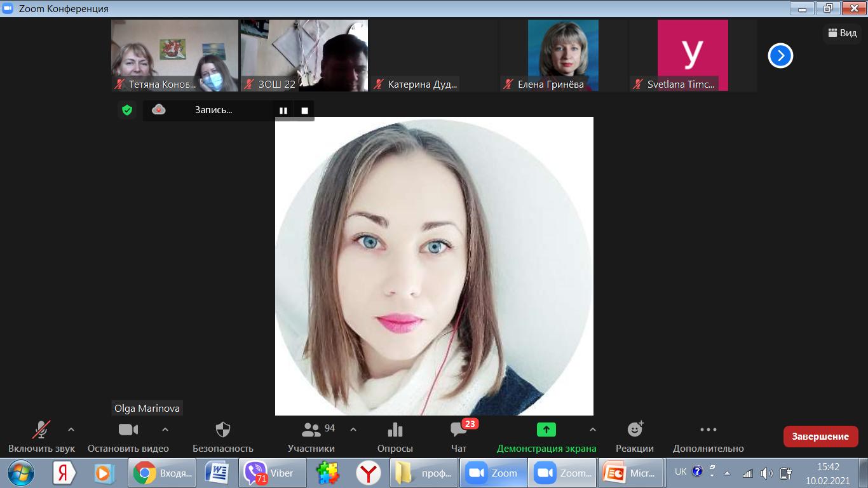Click the Security shield icon
This screenshot has height=488, width=868.
pos(222,430)
